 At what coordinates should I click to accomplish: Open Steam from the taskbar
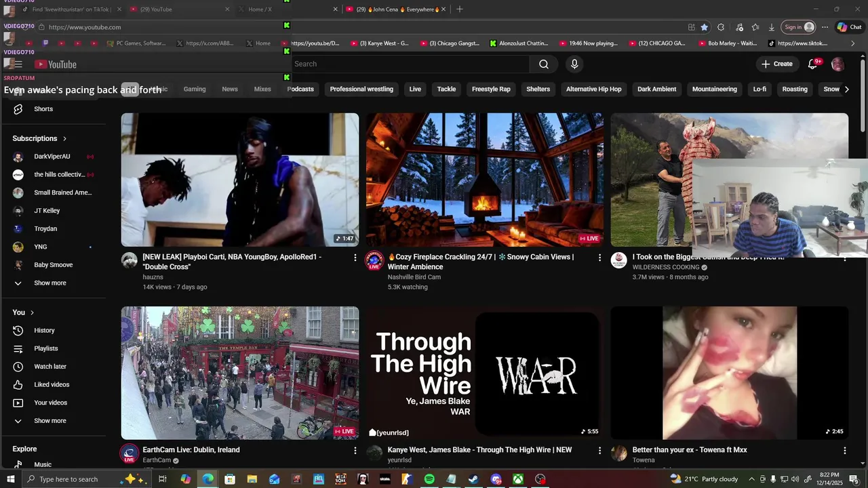click(x=473, y=479)
